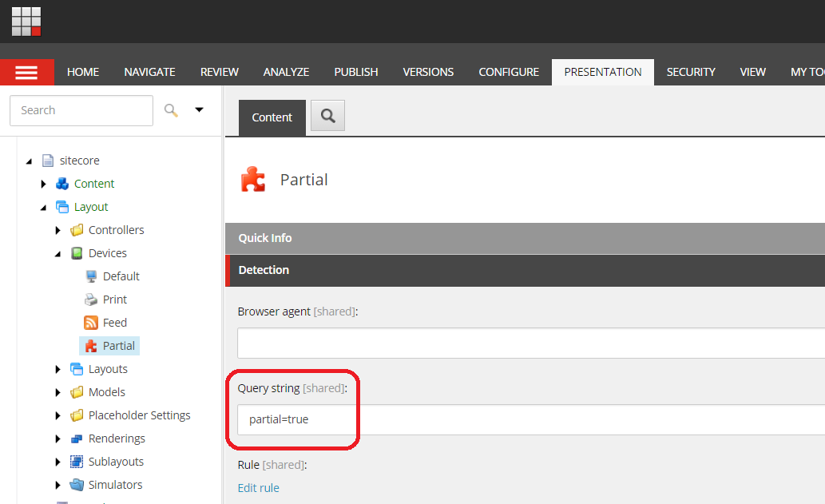Image resolution: width=825 pixels, height=504 pixels.
Task: Click the search magnifier icon beside Search box
Action: pyautogui.click(x=171, y=110)
